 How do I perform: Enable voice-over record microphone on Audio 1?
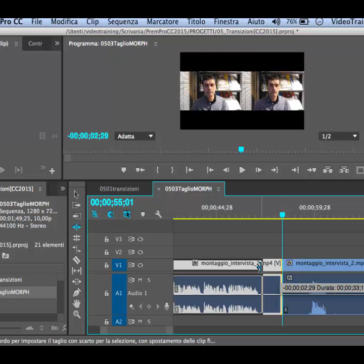coord(167,306)
